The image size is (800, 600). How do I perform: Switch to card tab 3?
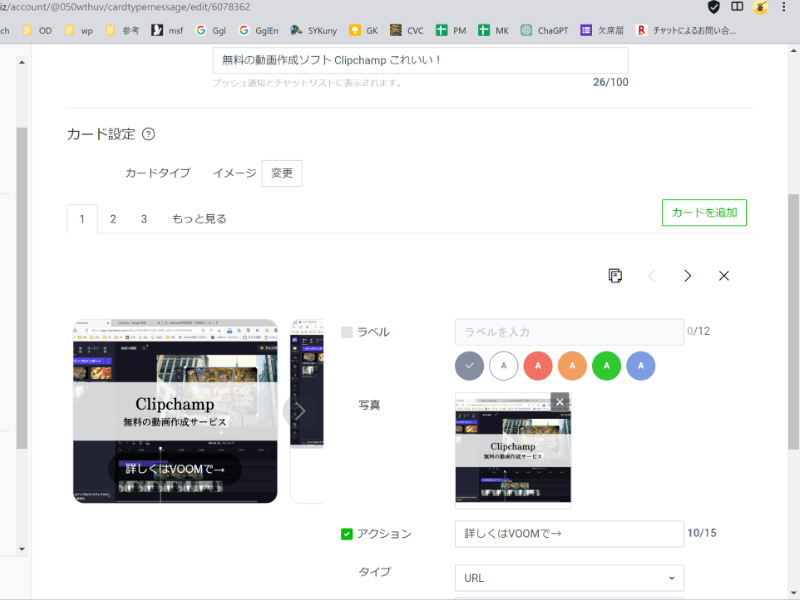coord(144,219)
